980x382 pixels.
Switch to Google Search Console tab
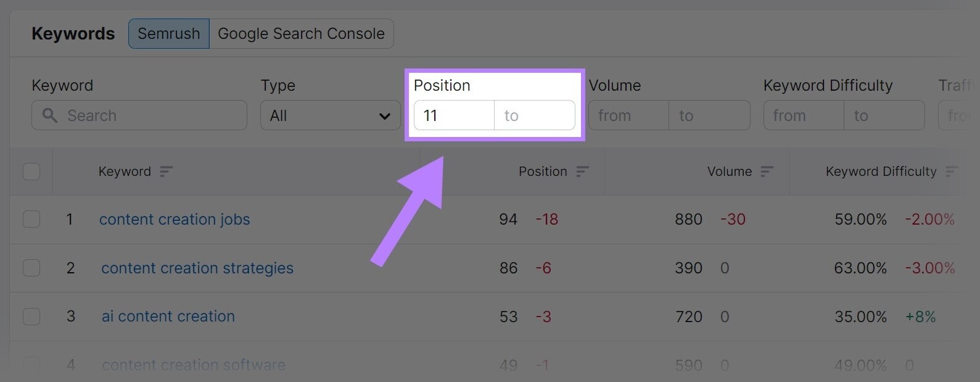tap(301, 33)
